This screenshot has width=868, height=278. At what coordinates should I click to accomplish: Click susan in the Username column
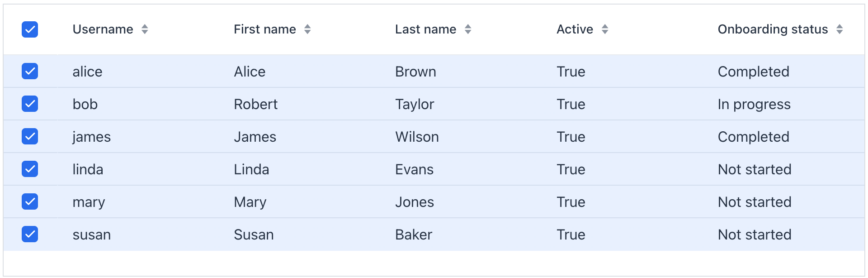pyautogui.click(x=92, y=234)
